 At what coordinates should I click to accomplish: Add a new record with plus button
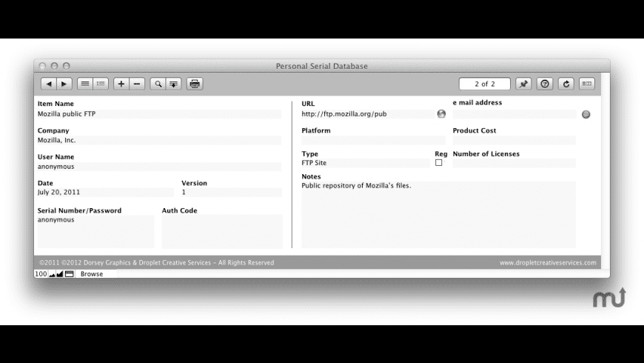[x=121, y=84]
